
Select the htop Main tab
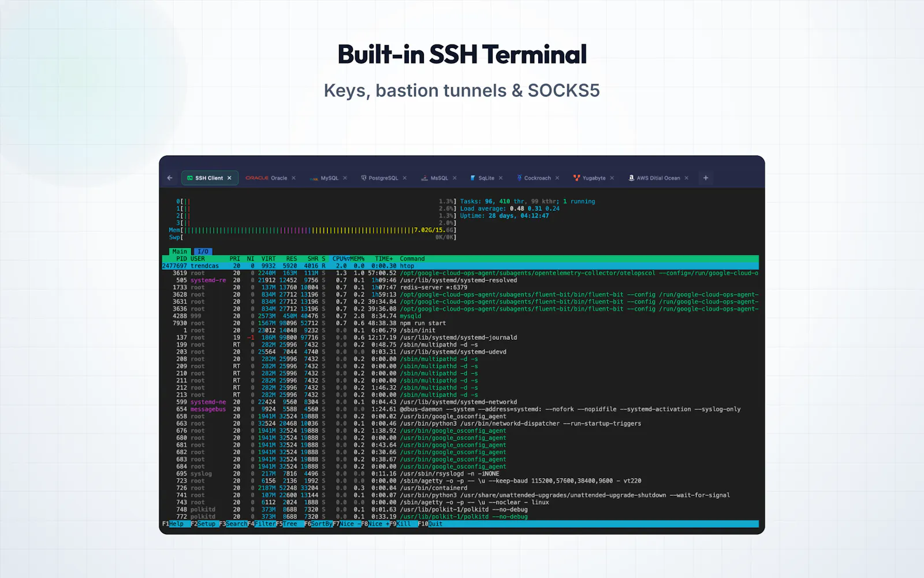180,251
